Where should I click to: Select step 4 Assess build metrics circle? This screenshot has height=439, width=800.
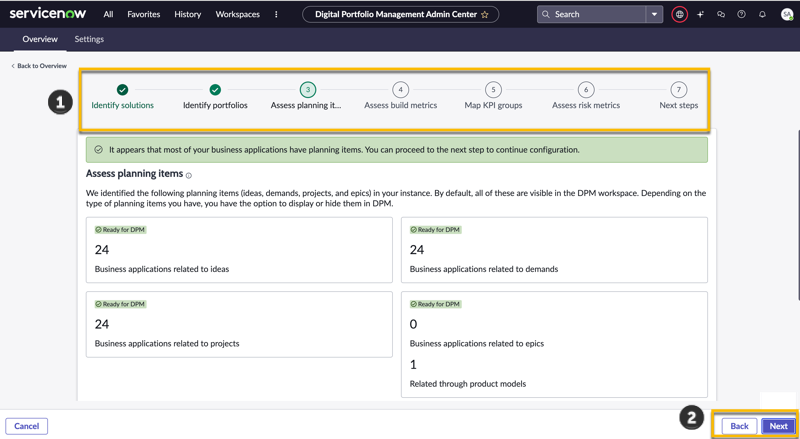(401, 90)
